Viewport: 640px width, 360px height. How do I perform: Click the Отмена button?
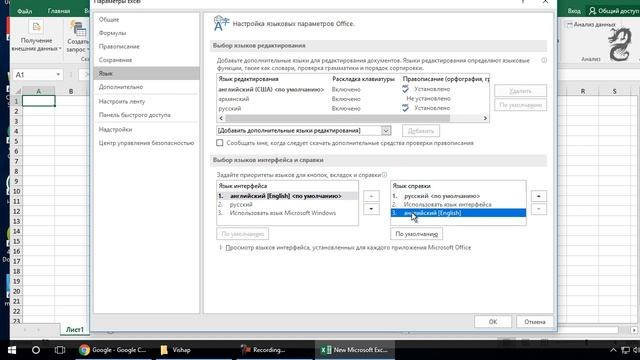click(535, 322)
